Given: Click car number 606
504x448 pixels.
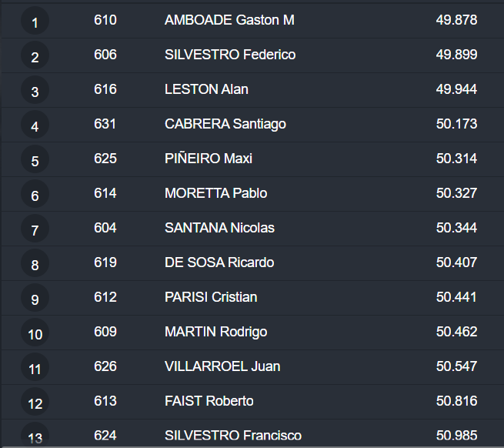Looking at the screenshot, I should click(x=105, y=55).
